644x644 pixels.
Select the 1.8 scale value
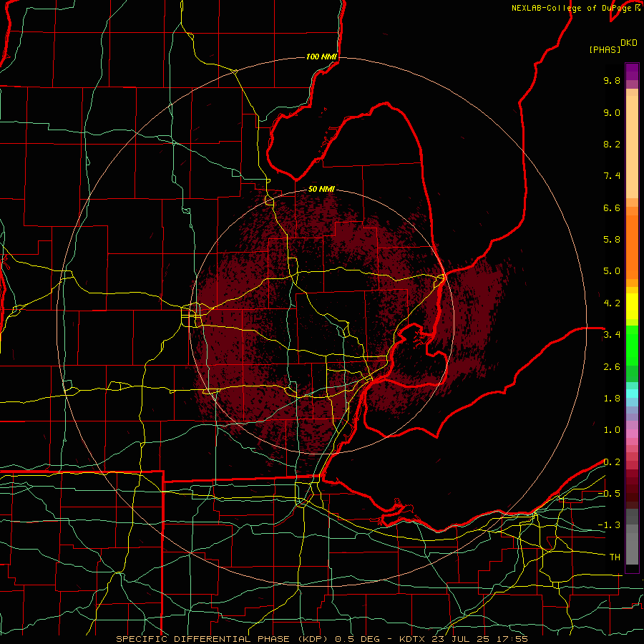(612, 399)
